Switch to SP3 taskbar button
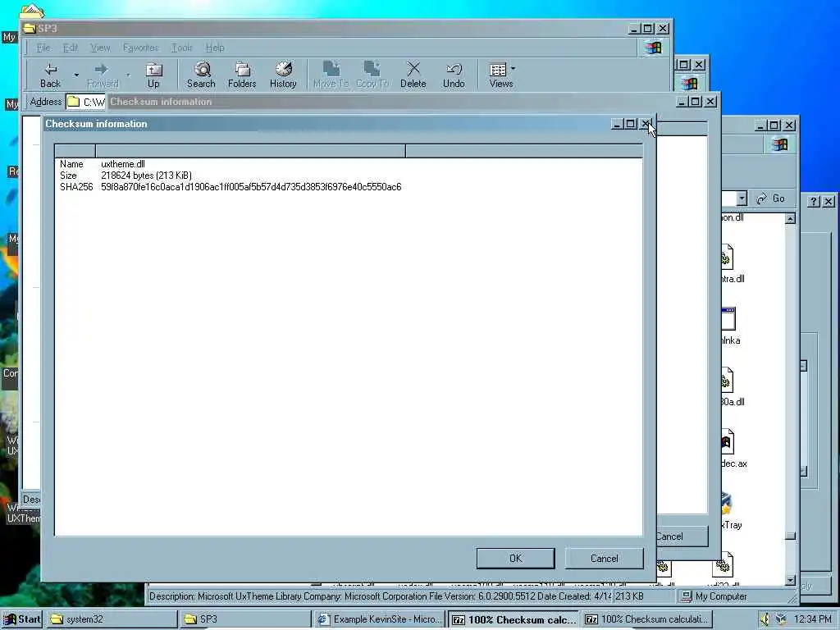The width and height of the screenshot is (840, 630). (245, 619)
